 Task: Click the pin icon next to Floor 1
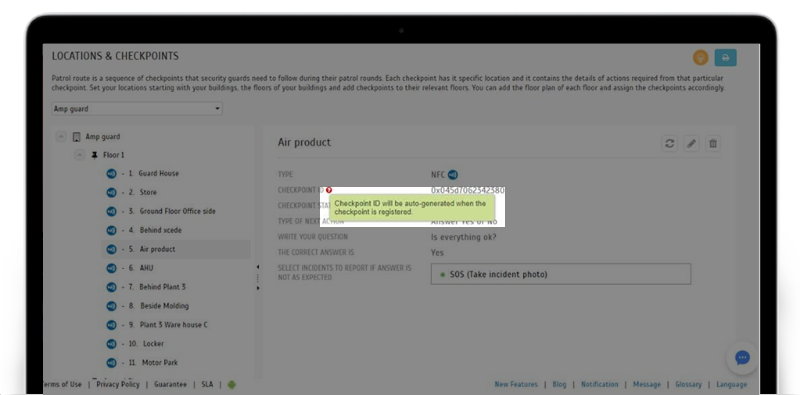click(94, 155)
